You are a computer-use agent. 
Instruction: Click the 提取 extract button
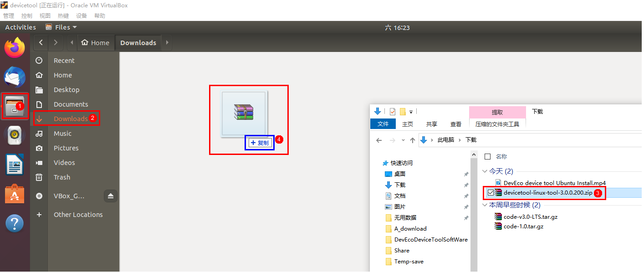497,112
